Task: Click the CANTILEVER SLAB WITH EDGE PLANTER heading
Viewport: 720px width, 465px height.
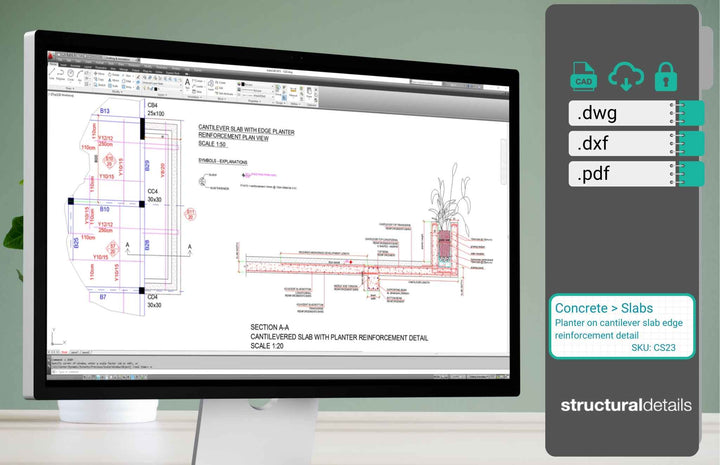Action: (x=246, y=129)
